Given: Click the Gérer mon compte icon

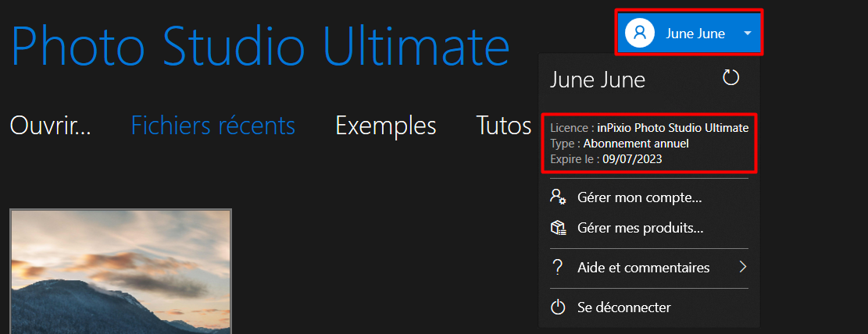Looking at the screenshot, I should coord(558,197).
